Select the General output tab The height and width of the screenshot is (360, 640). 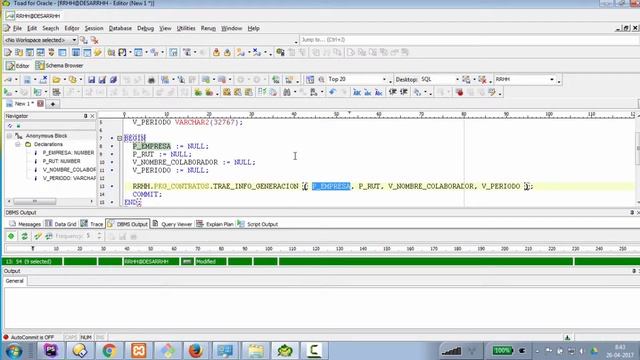tap(15, 281)
